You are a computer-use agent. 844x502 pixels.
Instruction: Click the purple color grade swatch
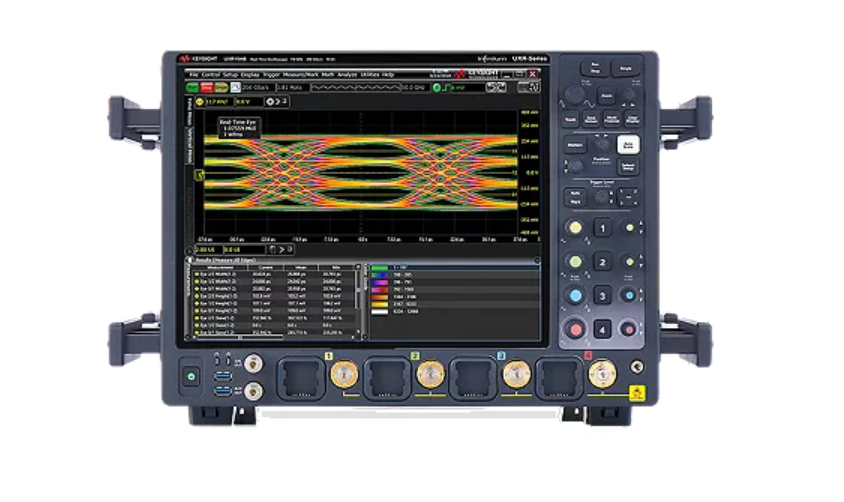click(x=379, y=282)
